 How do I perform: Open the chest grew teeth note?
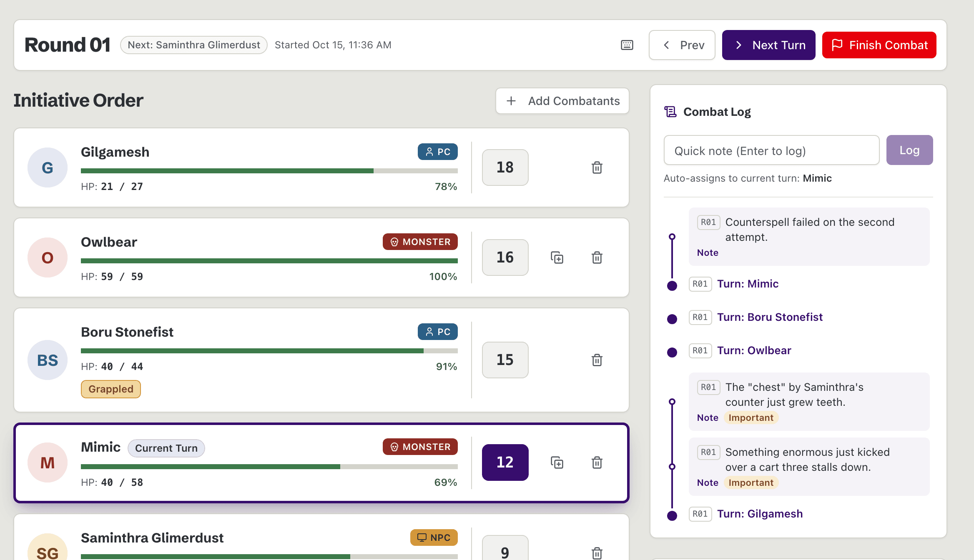pyautogui.click(x=809, y=402)
